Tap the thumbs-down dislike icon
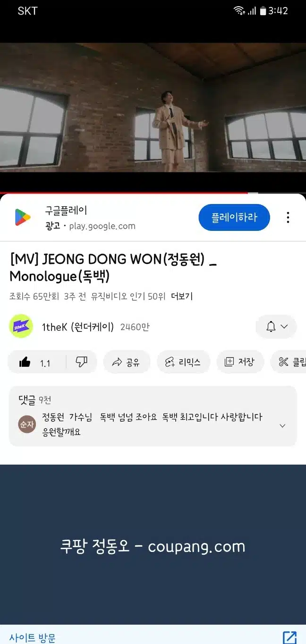 click(82, 362)
